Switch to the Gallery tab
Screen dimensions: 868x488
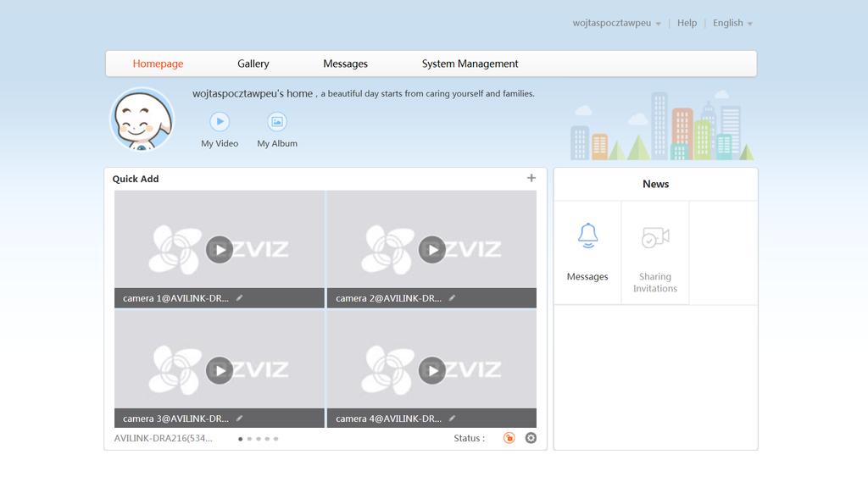pyautogui.click(x=253, y=64)
